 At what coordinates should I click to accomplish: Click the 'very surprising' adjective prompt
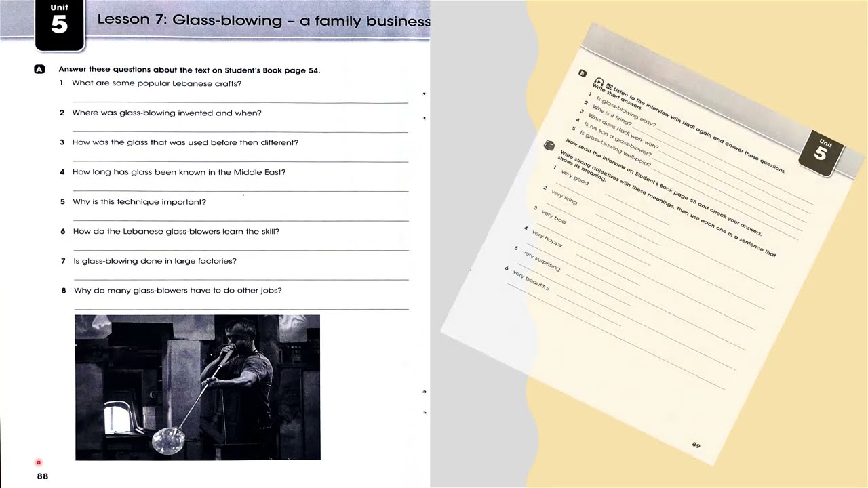click(x=541, y=261)
